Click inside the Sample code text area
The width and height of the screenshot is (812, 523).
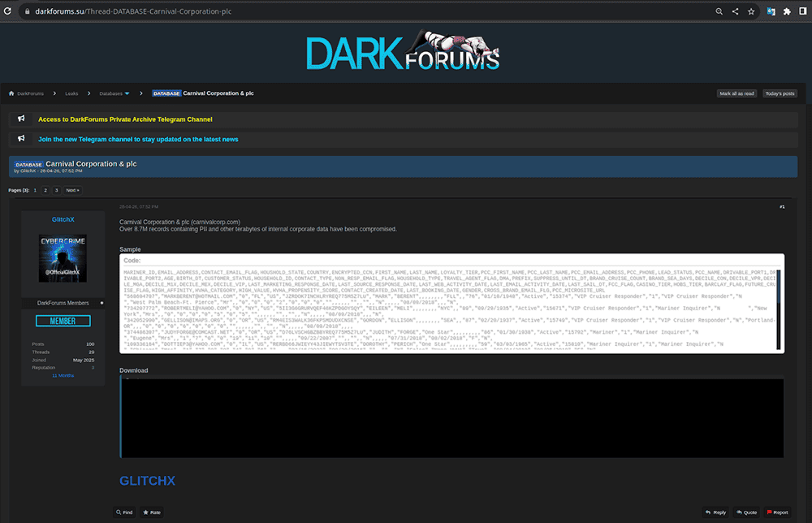(450, 309)
